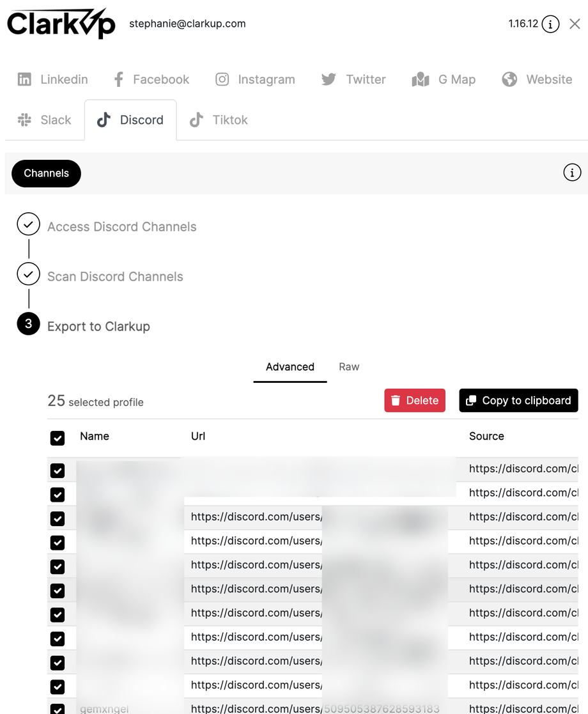Screen dimensions: 588x714
Task: Click the Twitter bird icon
Action: point(329,79)
